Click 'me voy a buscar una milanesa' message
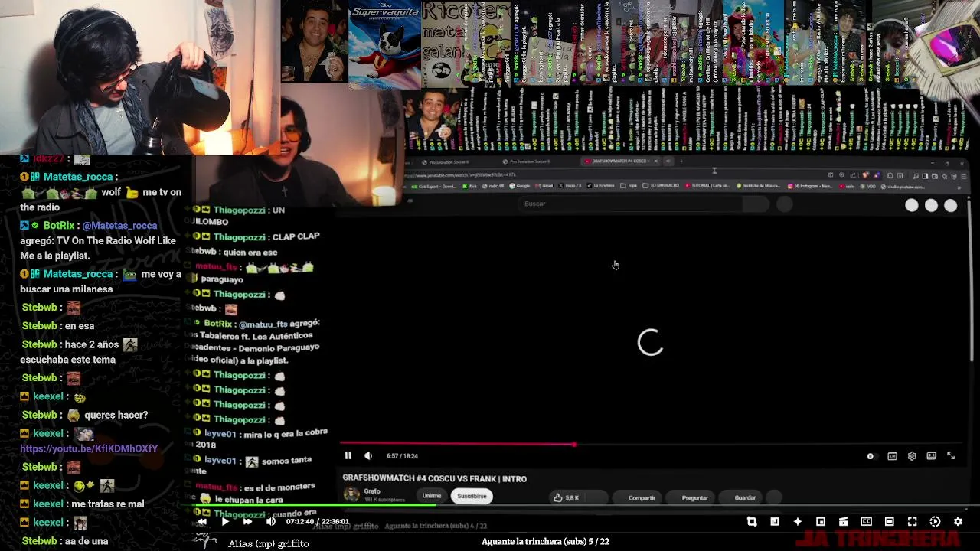This screenshot has width=980, height=551. [101, 282]
